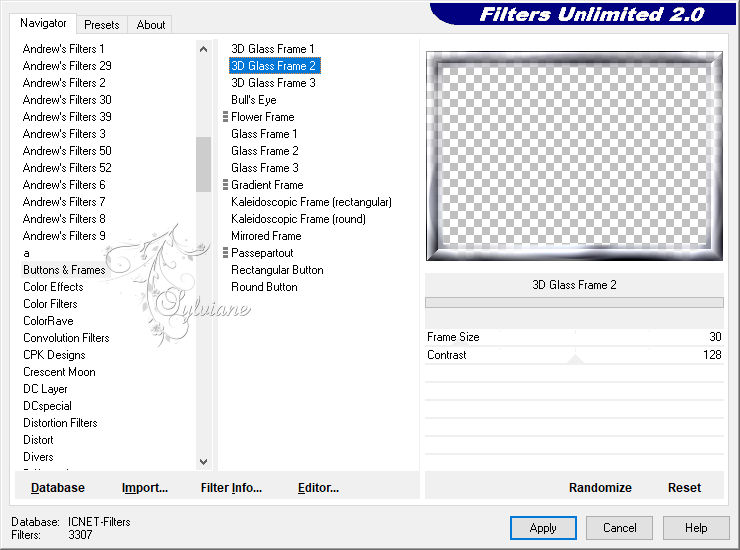Switch to the Presets tab

[101, 25]
